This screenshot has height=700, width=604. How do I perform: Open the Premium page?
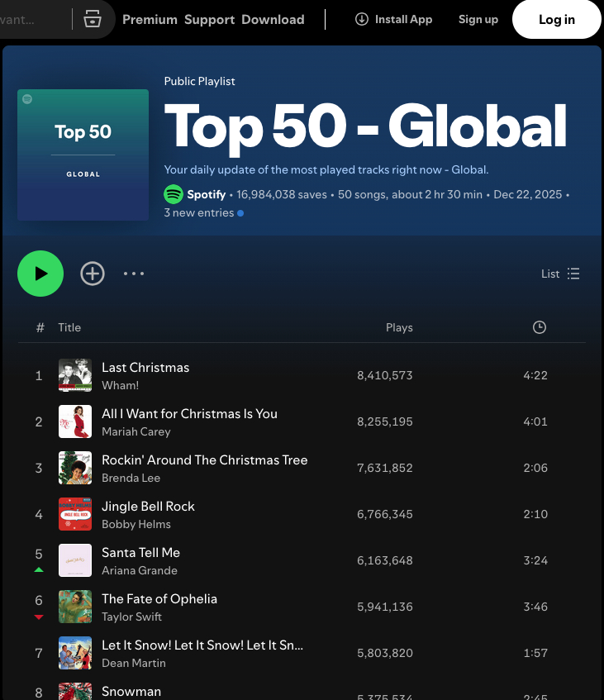pyautogui.click(x=150, y=19)
